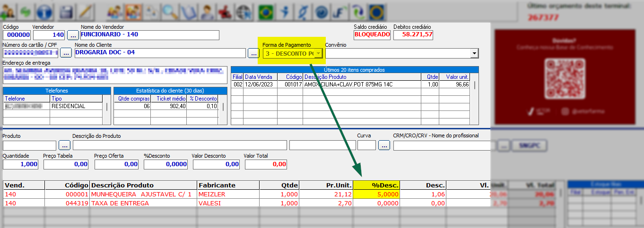644x228 pixels.
Task: Click the Produto input field
Action: click(x=29, y=145)
